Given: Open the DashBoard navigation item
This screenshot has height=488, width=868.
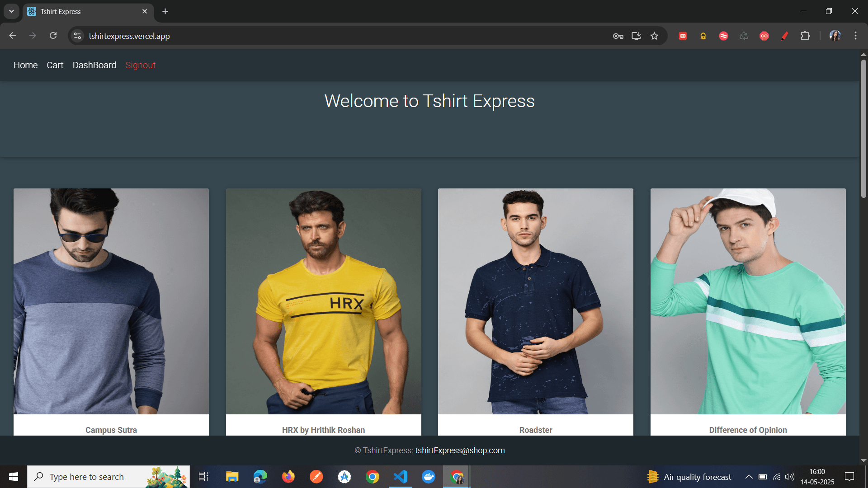Looking at the screenshot, I should coord(94,65).
